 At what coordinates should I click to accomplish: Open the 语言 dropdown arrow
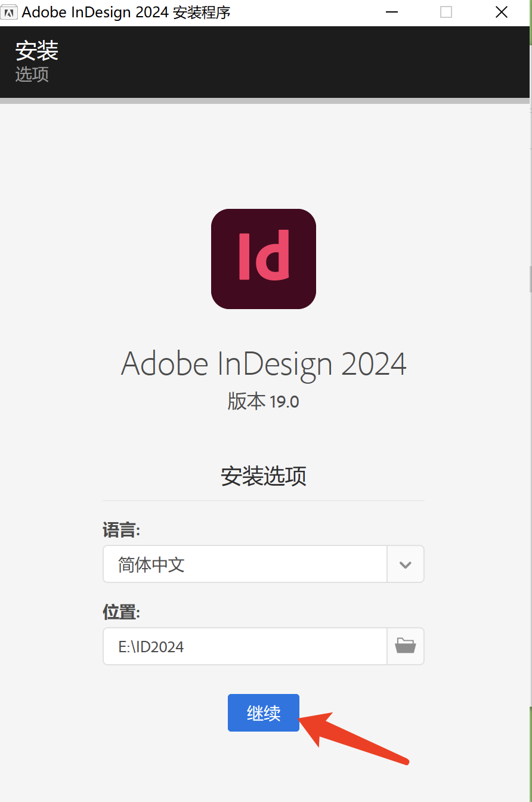pos(406,564)
